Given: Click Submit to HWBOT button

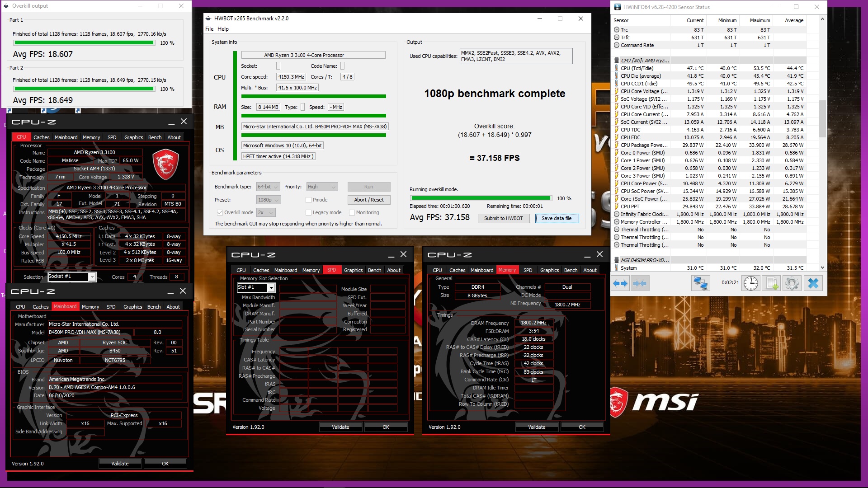Looking at the screenshot, I should [503, 218].
